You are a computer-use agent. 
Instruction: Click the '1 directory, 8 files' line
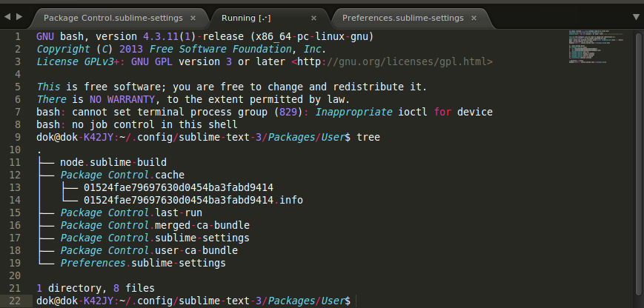(x=96, y=288)
